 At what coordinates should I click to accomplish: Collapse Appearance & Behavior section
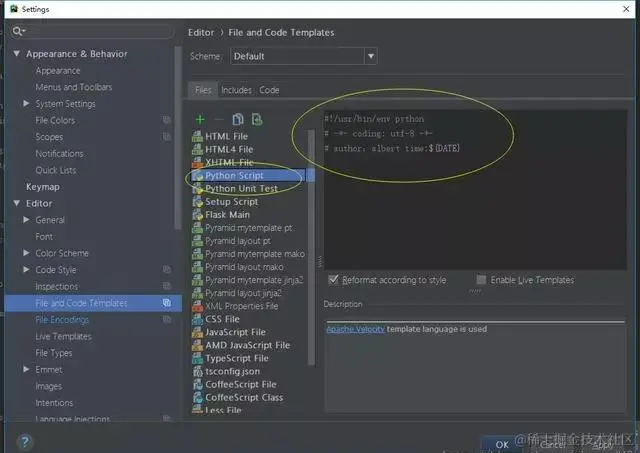coord(17,53)
